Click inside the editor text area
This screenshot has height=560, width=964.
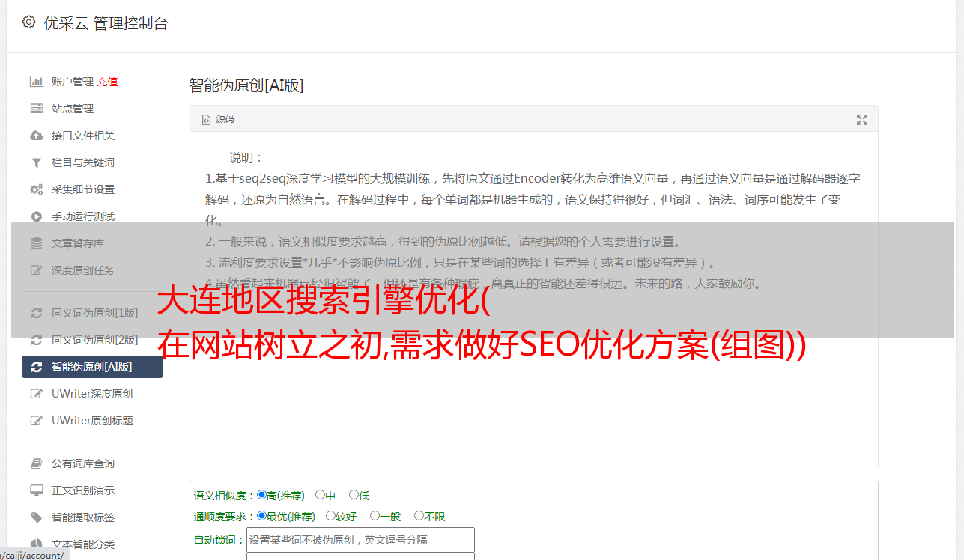[x=533, y=301]
